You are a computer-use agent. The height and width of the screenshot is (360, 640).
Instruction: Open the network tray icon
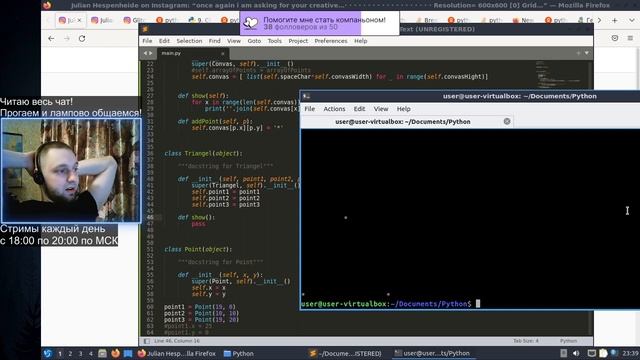pos(614,353)
